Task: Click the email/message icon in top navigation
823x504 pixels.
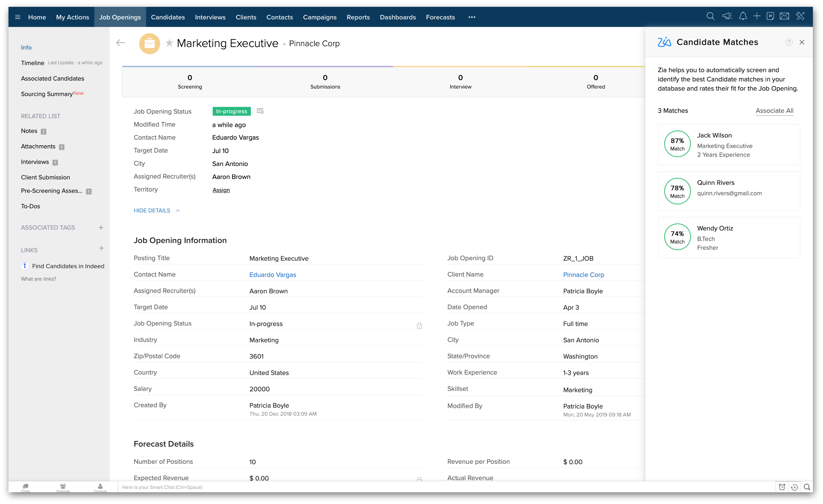Action: (785, 16)
